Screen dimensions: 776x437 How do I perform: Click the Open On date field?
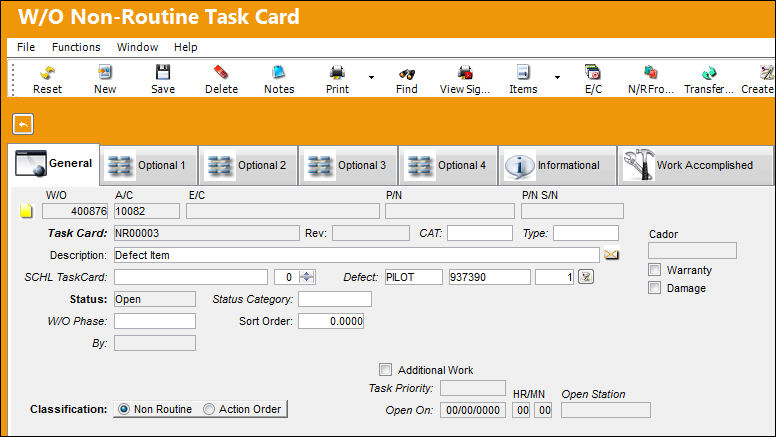pyautogui.click(x=473, y=410)
